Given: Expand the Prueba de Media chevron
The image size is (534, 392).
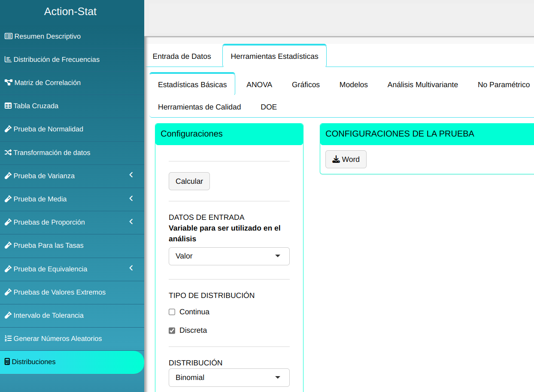Looking at the screenshot, I should click(x=131, y=198).
